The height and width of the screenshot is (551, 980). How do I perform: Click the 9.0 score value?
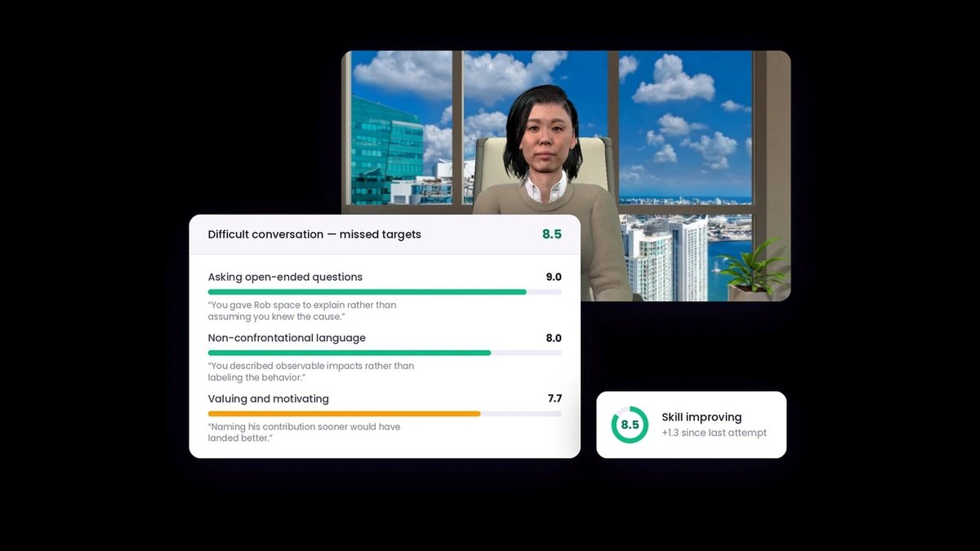point(554,277)
